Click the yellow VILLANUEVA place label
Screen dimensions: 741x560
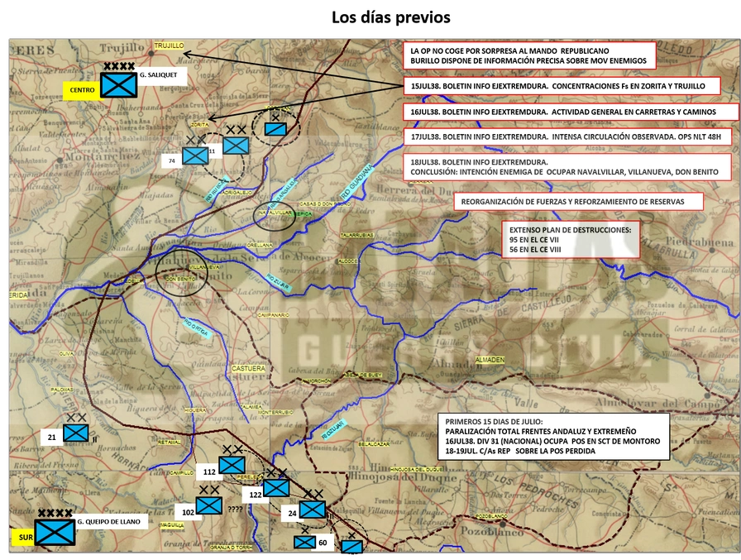point(204,267)
